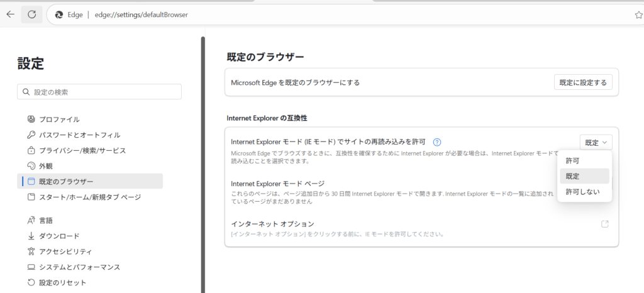Screen dimensions: 644x293
Task: Open スタート/ホーム/新規タブ ページ settings
Action: pyautogui.click(x=90, y=197)
